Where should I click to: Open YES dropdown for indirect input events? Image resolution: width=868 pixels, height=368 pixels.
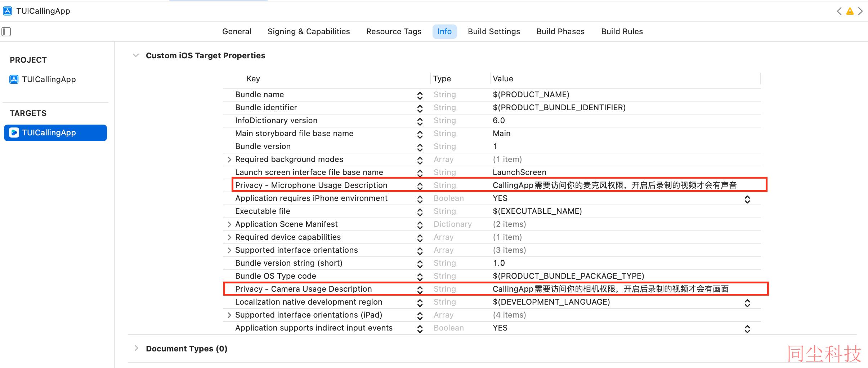tap(747, 329)
